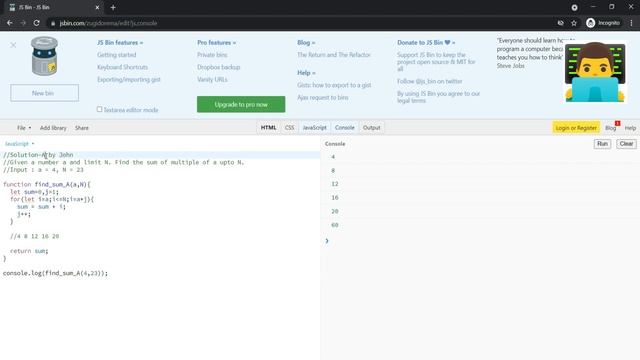Open The Return and The Refactor post

coord(333,55)
